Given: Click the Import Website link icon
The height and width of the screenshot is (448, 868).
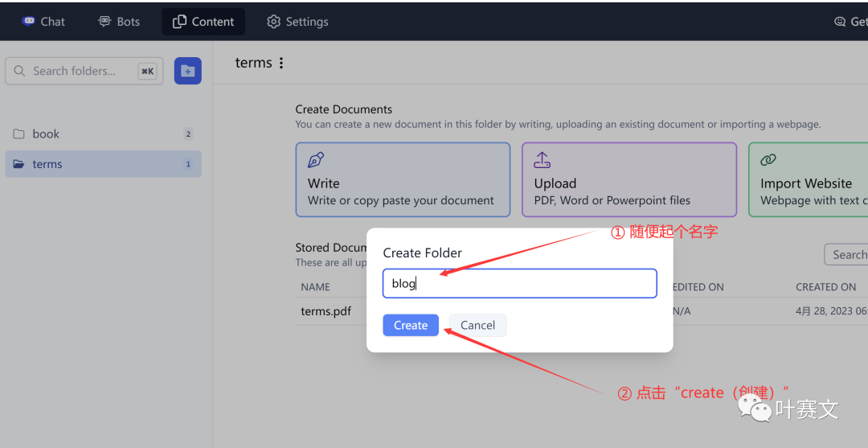Looking at the screenshot, I should pos(768,160).
